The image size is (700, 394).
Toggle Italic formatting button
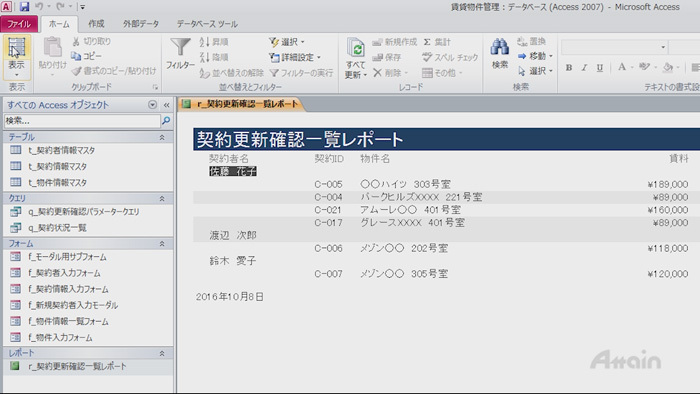(x=584, y=68)
